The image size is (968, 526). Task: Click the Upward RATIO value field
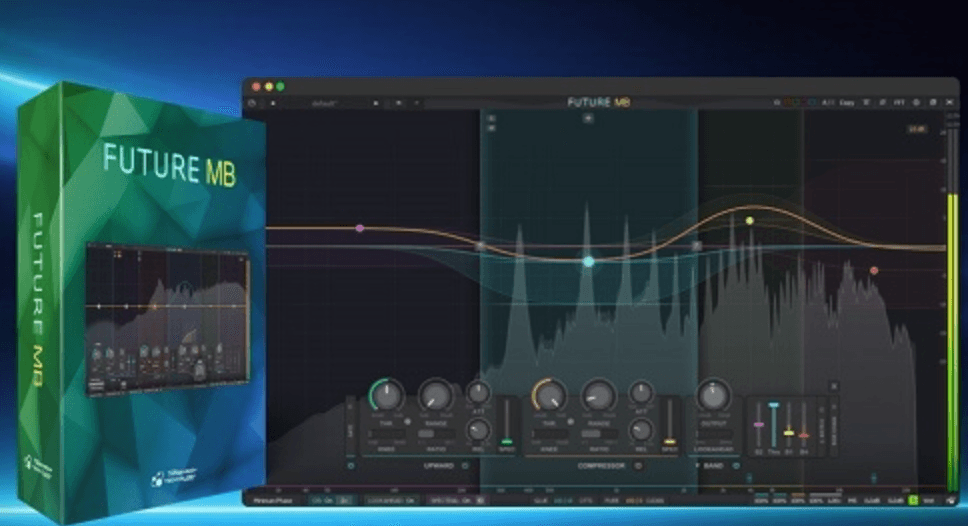coord(436,434)
